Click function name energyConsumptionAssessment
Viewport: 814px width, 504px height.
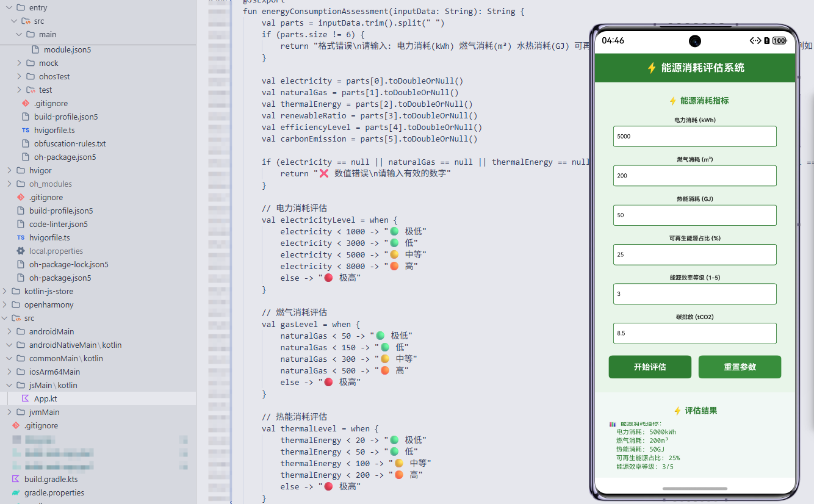325,11
